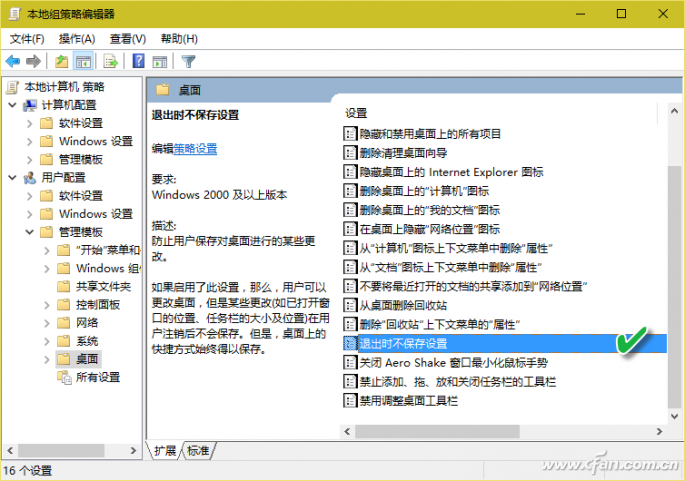Click folder icon beside 共享文件夹

(x=64, y=286)
